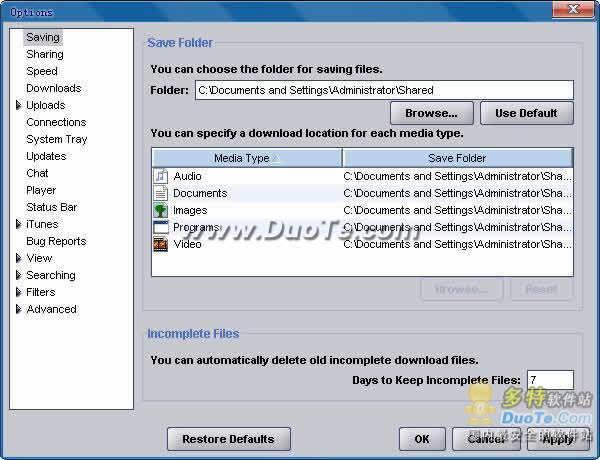Click the Images media type icon
This screenshot has height=460, width=600.
point(160,210)
